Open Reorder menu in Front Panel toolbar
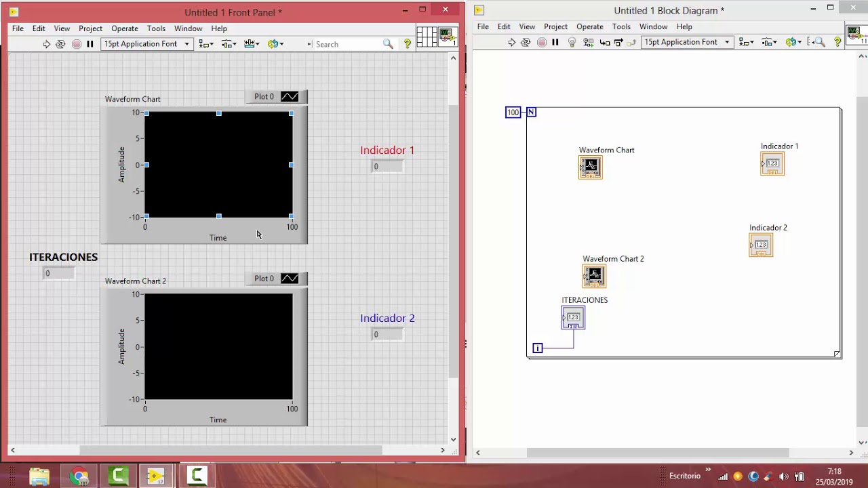868x488 pixels. pyautogui.click(x=275, y=44)
